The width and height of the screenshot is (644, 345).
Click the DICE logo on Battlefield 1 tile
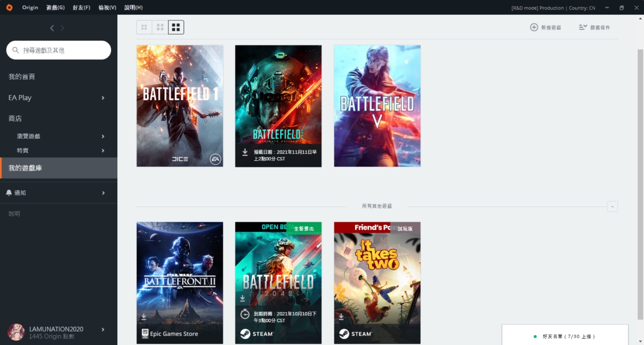pyautogui.click(x=180, y=159)
